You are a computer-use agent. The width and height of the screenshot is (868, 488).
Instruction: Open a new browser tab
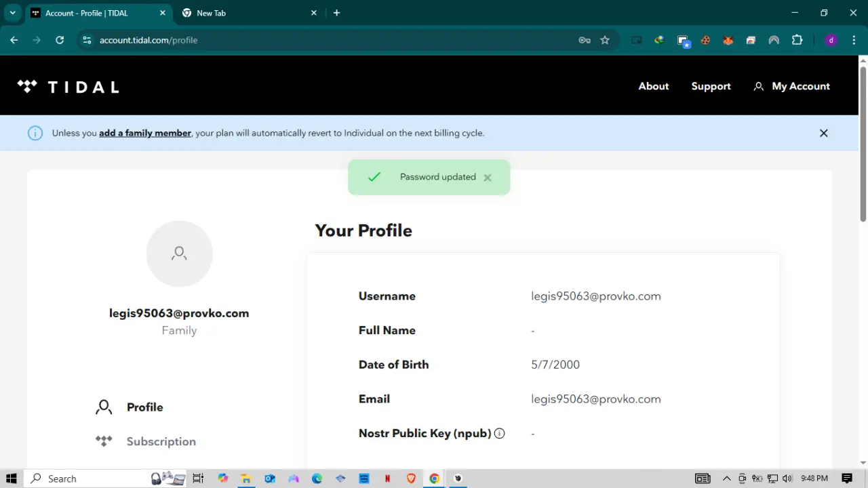[x=337, y=13]
